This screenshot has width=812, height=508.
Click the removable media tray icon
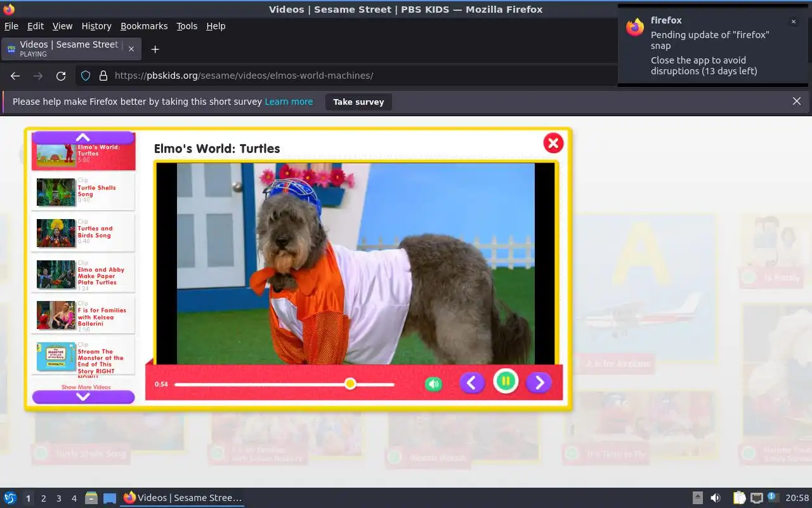tap(697, 498)
